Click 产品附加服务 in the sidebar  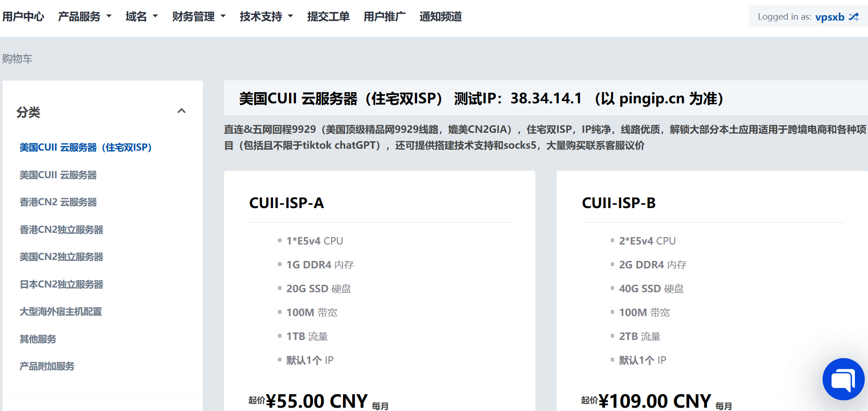coord(47,366)
